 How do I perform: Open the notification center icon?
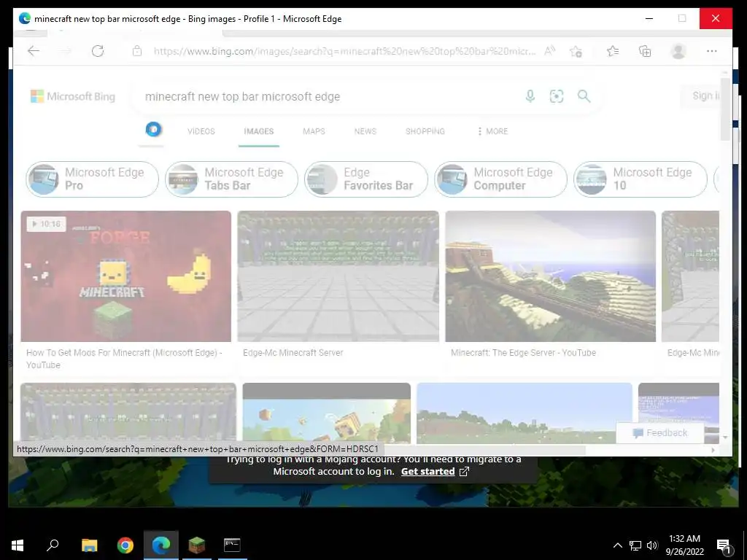(724, 545)
